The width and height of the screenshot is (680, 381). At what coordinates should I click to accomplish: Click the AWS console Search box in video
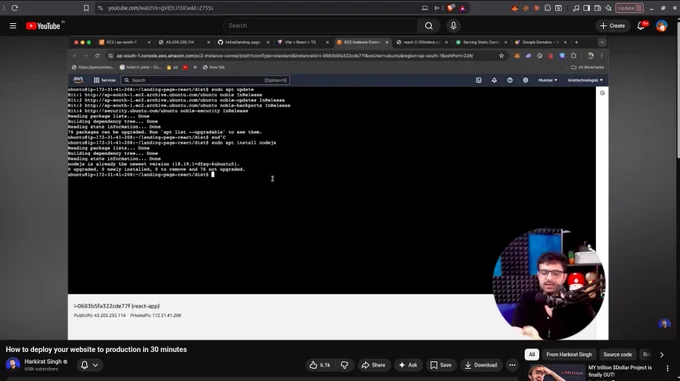[x=205, y=80]
